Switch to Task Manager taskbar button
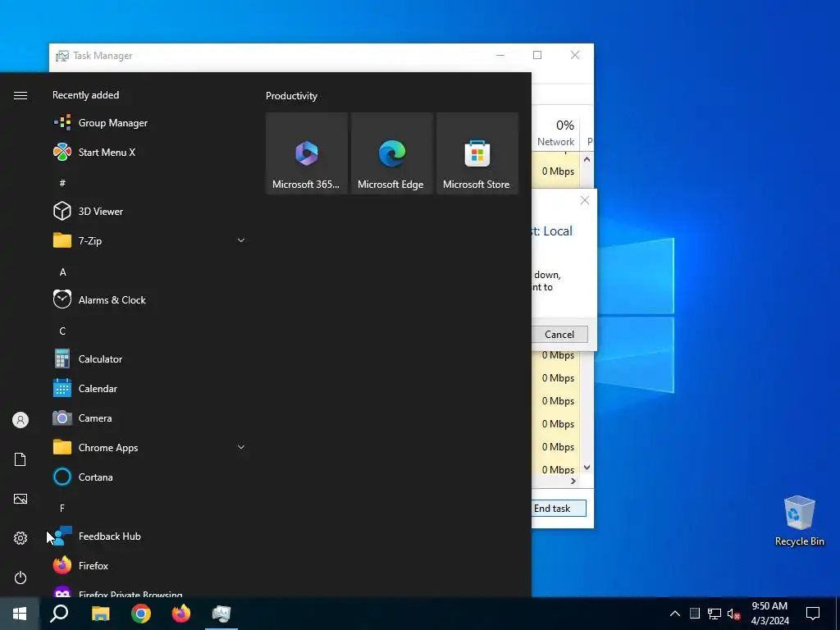This screenshot has height=630, width=840. click(221, 614)
